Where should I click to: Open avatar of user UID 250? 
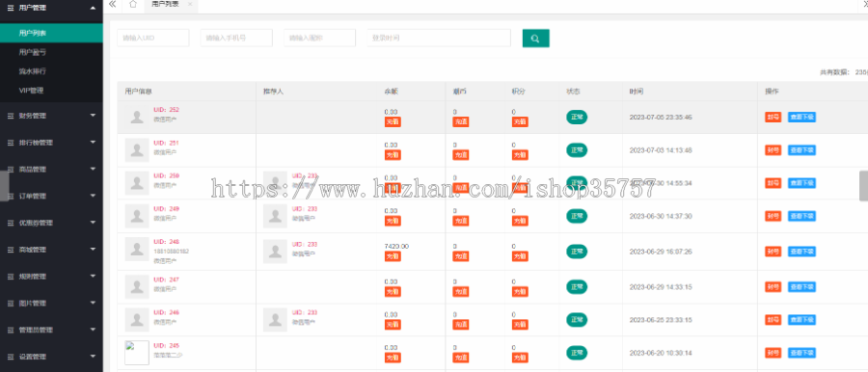137,183
